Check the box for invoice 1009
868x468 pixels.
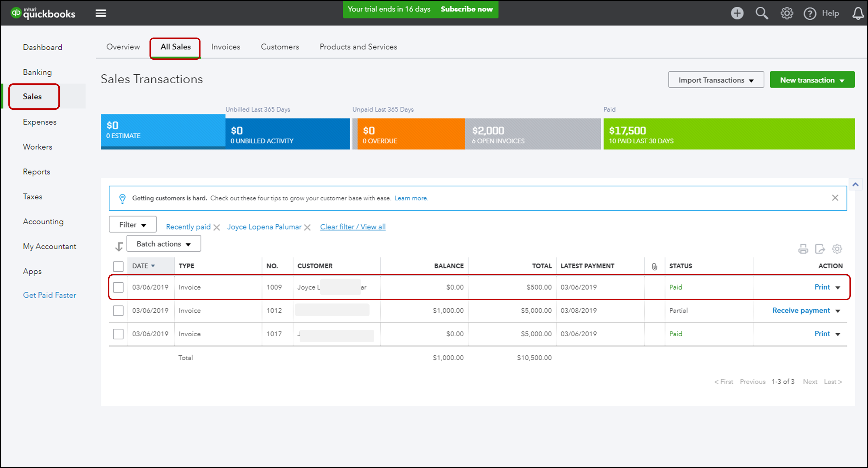(x=118, y=287)
